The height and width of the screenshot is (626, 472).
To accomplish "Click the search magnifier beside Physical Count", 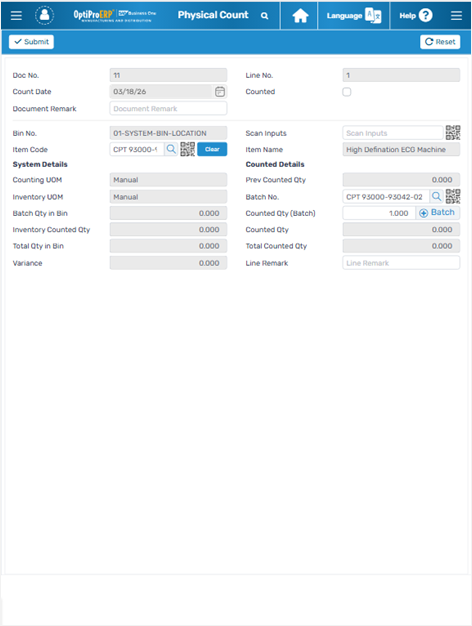I will click(x=264, y=16).
